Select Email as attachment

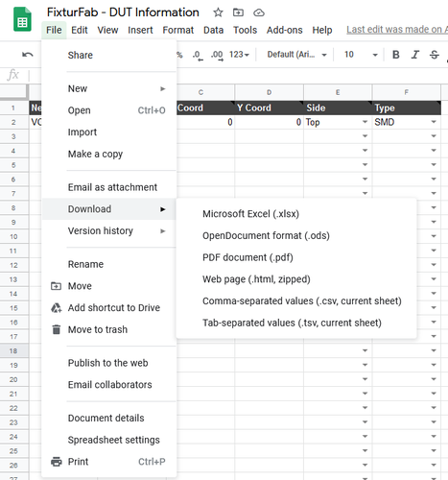(108, 187)
